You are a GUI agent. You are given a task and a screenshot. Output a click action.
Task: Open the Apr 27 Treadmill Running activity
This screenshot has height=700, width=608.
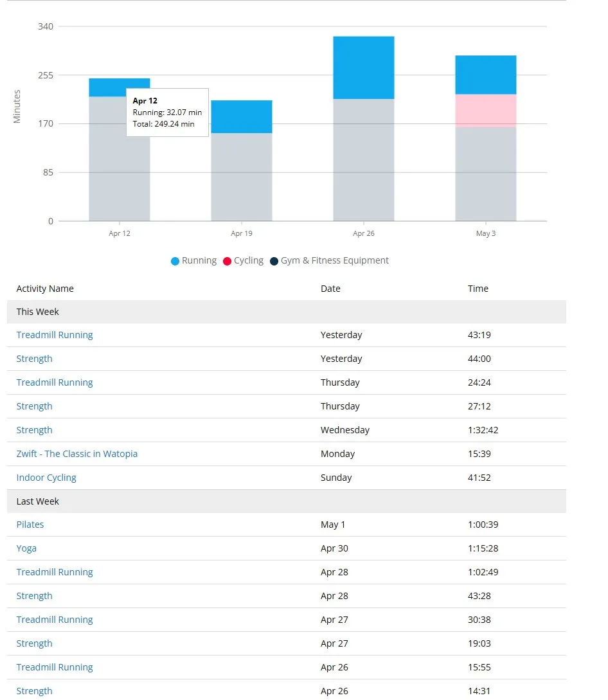pos(55,620)
